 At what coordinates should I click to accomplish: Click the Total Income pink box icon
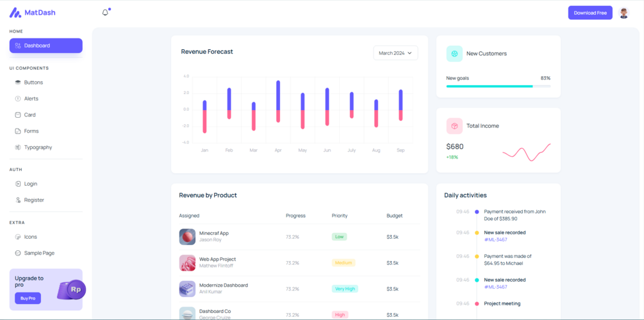(x=454, y=126)
